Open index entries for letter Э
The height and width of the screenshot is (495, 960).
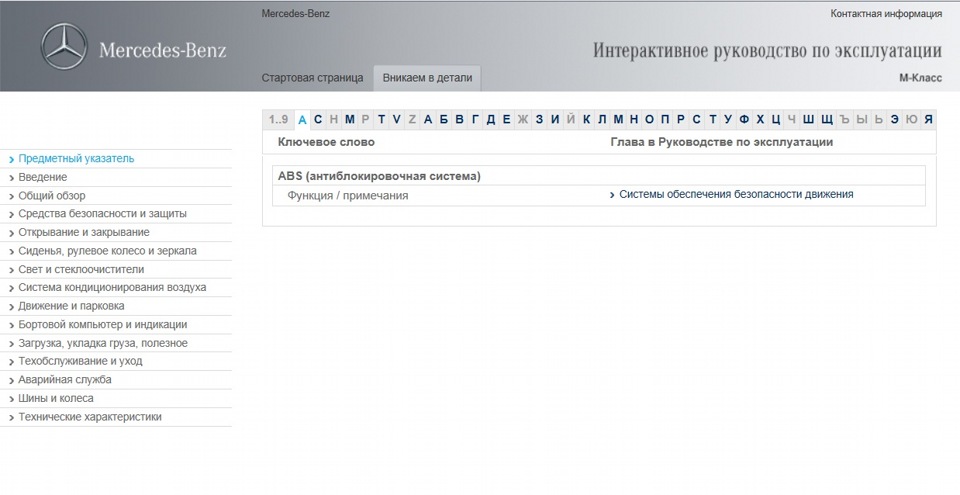[x=894, y=119]
